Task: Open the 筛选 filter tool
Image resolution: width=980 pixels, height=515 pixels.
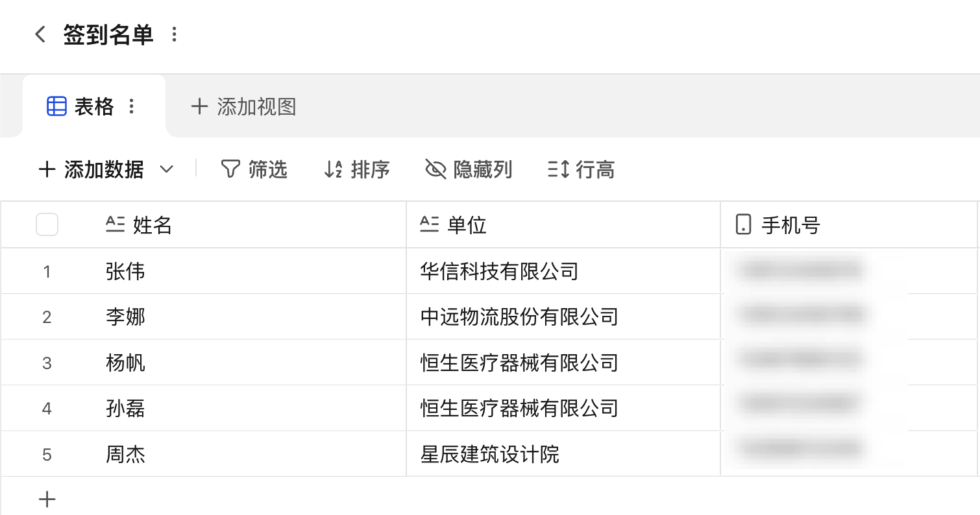Action: [254, 170]
